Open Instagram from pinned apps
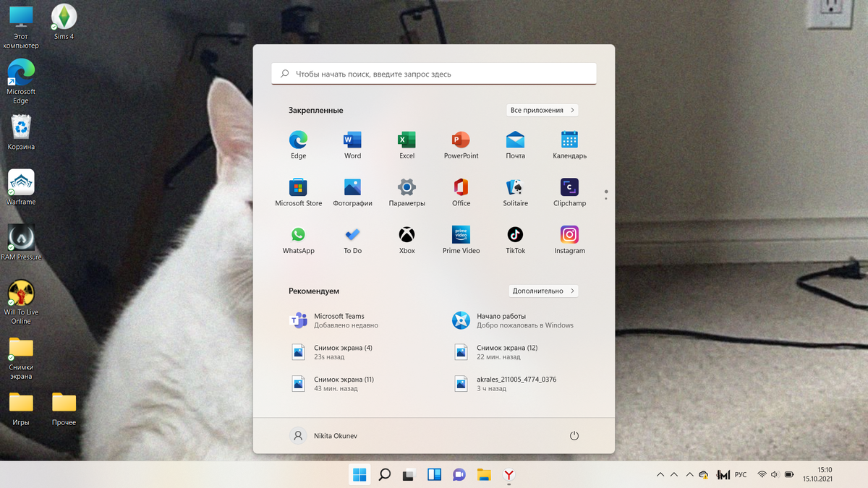868x488 pixels. coord(569,240)
